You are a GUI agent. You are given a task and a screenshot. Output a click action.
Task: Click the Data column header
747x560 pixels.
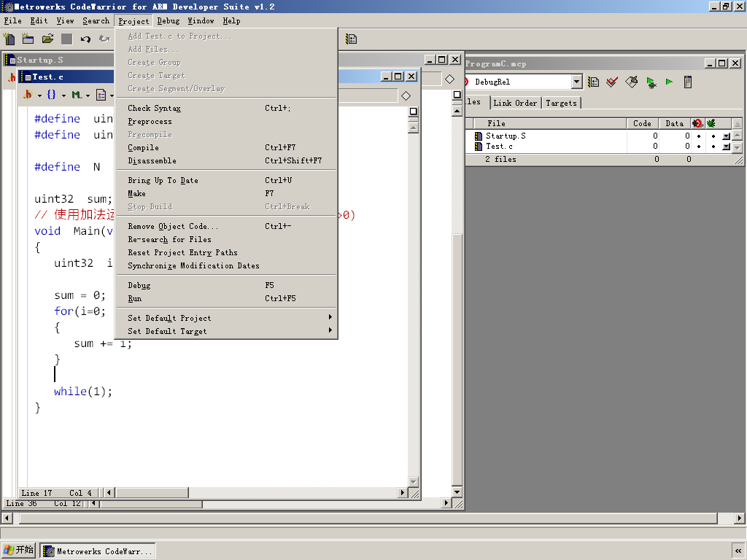click(x=675, y=123)
